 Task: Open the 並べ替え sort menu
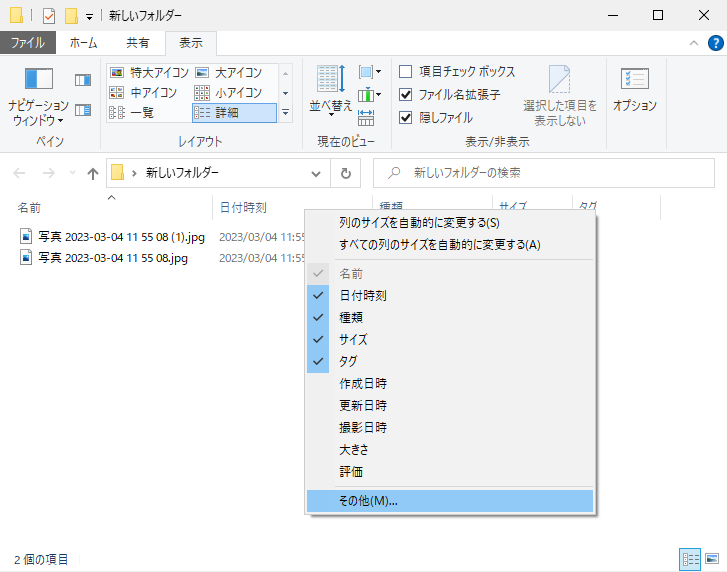(331, 90)
